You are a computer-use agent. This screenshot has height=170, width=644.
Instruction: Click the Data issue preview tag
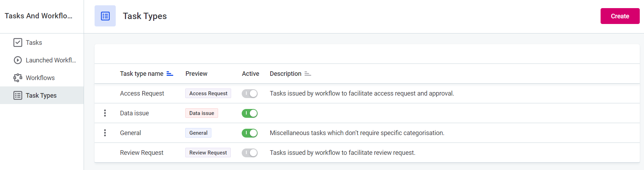click(x=201, y=113)
